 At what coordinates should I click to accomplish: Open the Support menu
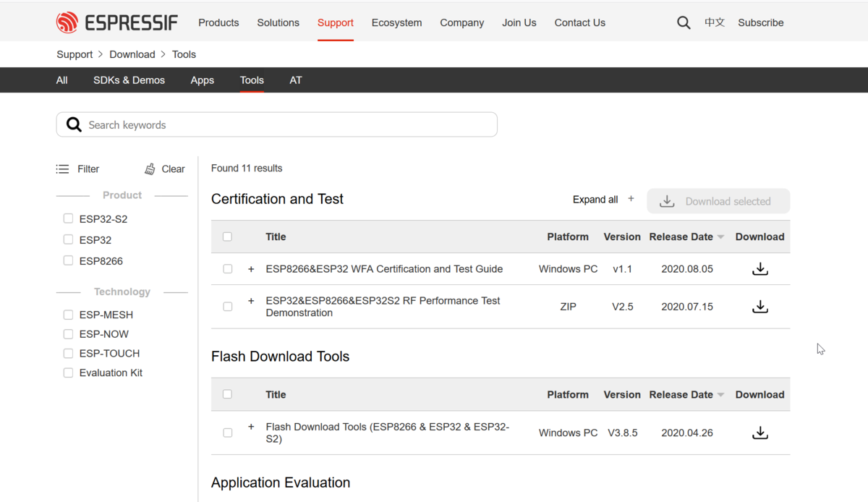[x=336, y=22]
